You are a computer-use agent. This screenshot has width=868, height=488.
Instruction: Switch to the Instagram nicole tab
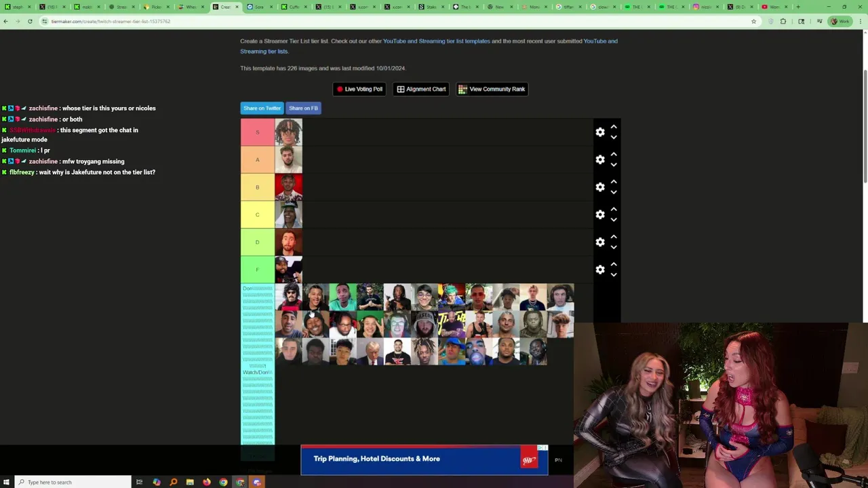[x=706, y=7]
